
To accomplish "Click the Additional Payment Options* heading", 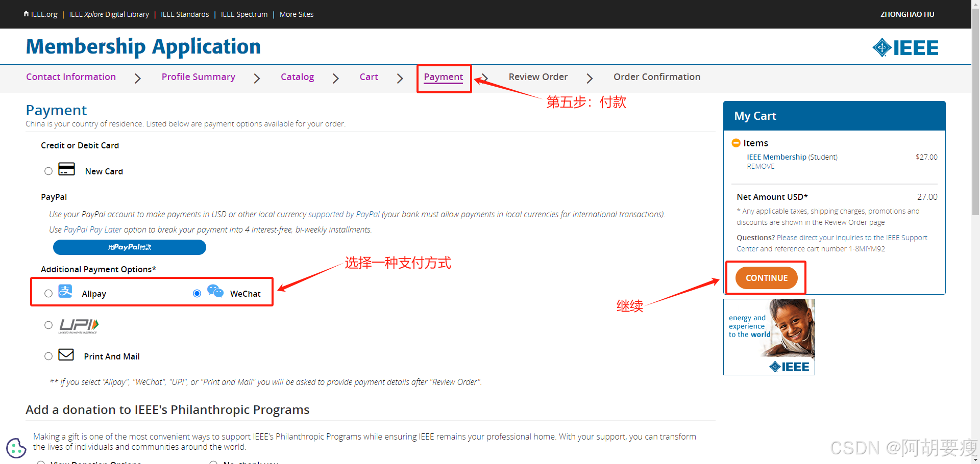I will tap(99, 269).
